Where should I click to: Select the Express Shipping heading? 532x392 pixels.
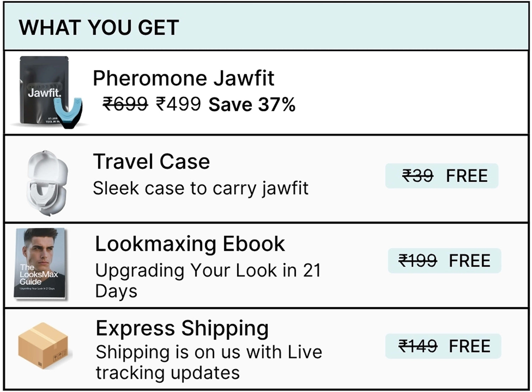[182, 328]
